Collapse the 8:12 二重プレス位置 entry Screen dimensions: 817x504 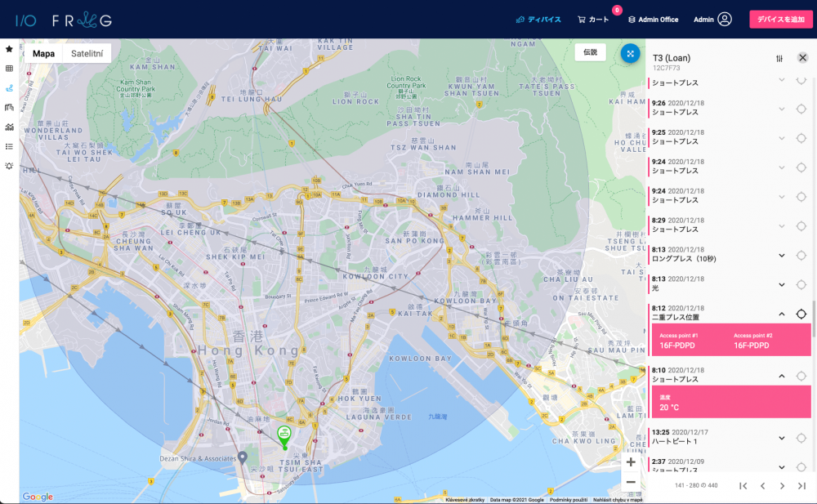click(x=782, y=314)
